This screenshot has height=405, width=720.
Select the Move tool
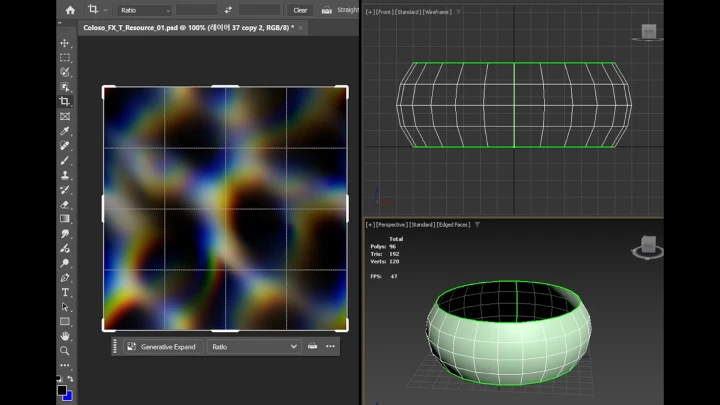(x=65, y=44)
